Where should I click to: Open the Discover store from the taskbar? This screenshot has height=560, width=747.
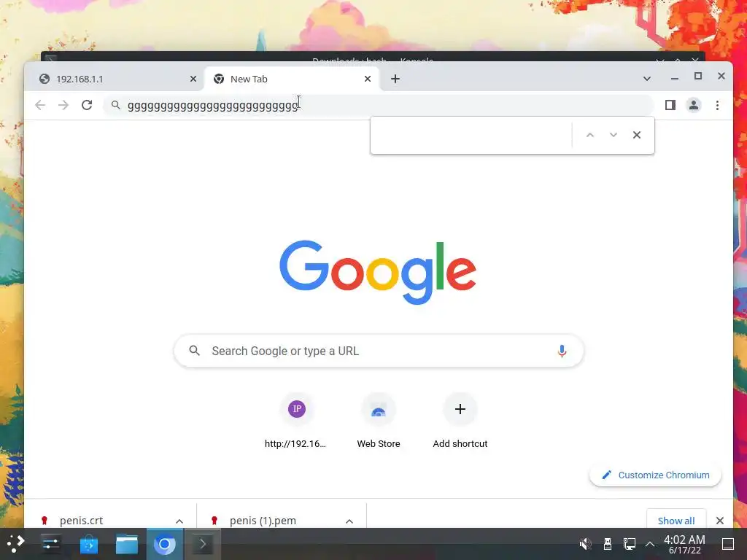[x=88, y=544]
